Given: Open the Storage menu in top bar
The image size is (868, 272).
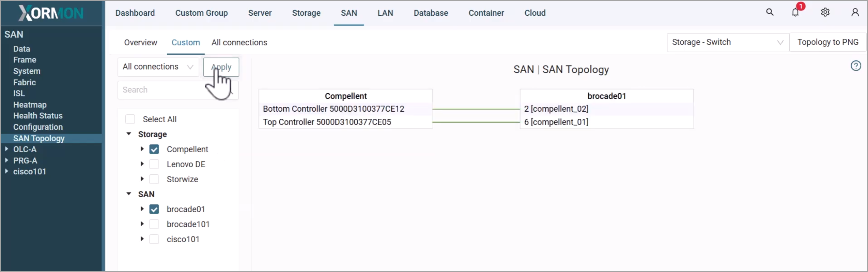Looking at the screenshot, I should [x=306, y=13].
